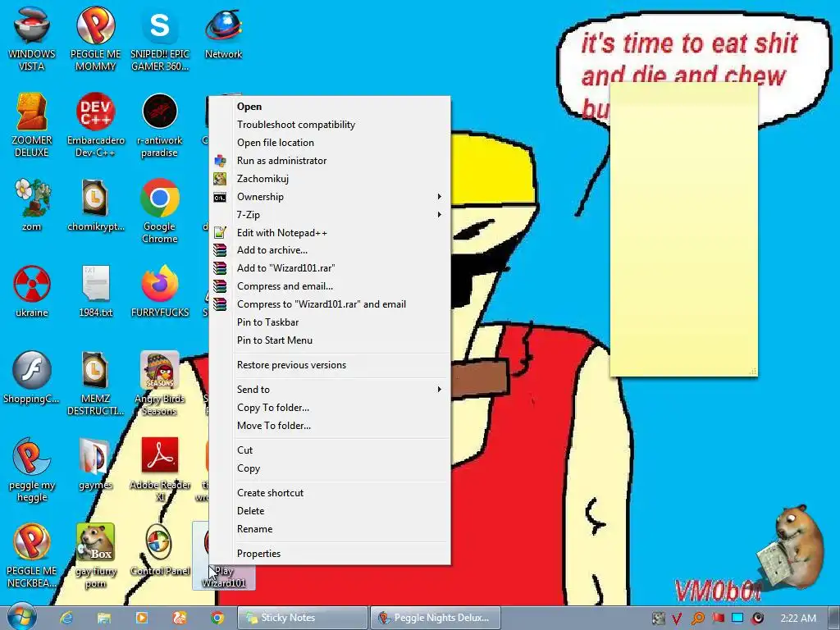Select the ZOOMER DELUXE desktop icon
This screenshot has height=630, width=840.
click(32, 125)
